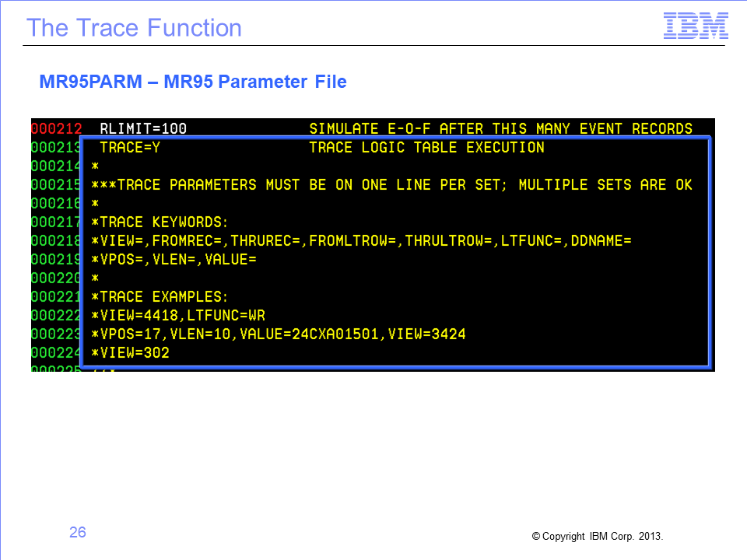Image resolution: width=747 pixels, height=560 pixels.
Task: Click line number 000223
Action: click(56, 334)
